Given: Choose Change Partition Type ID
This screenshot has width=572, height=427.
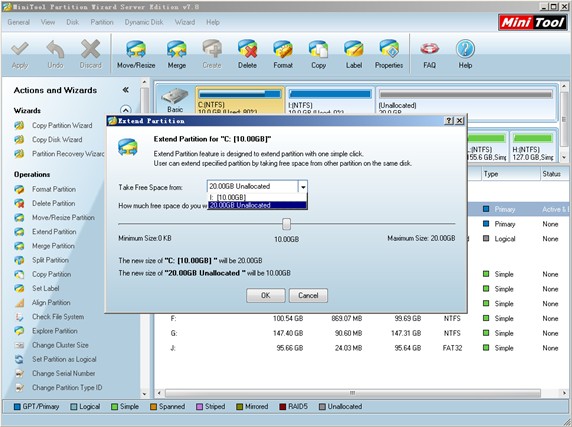Looking at the screenshot, I should [58, 388].
